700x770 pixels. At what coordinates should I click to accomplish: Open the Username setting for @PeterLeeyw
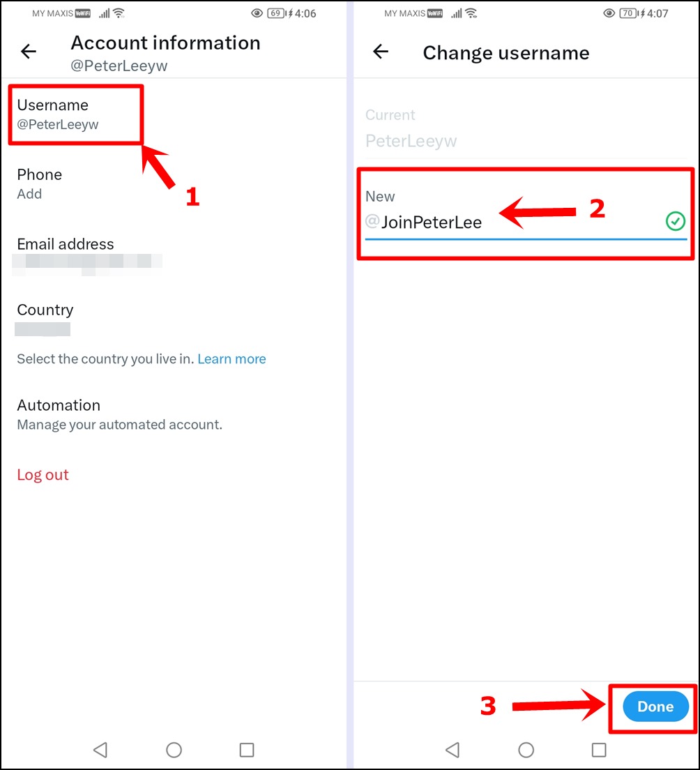point(75,114)
